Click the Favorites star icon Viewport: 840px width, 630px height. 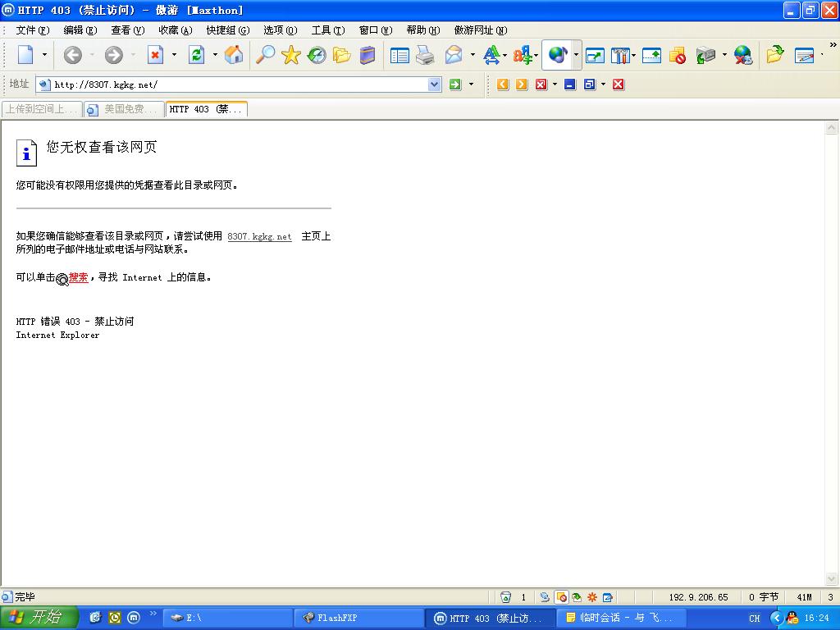click(290, 55)
